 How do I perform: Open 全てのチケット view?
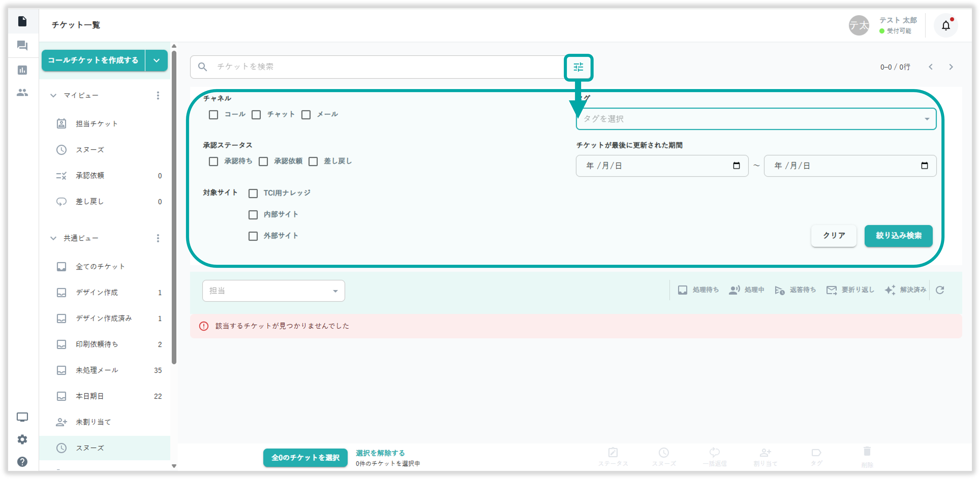(100, 267)
